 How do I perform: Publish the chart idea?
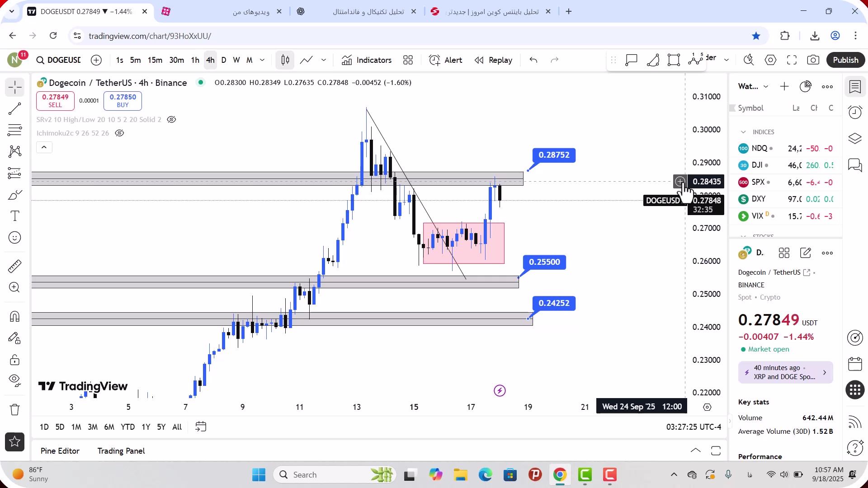pyautogui.click(x=845, y=60)
